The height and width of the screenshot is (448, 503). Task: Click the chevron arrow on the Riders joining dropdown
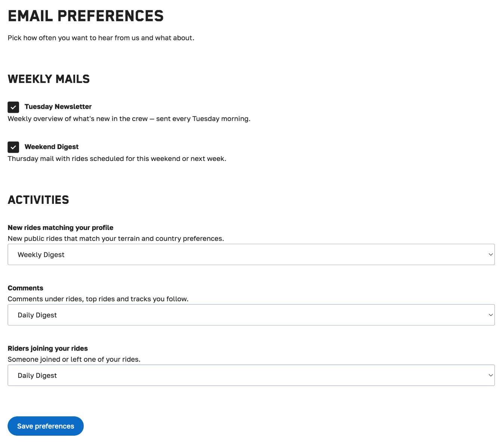[491, 375]
